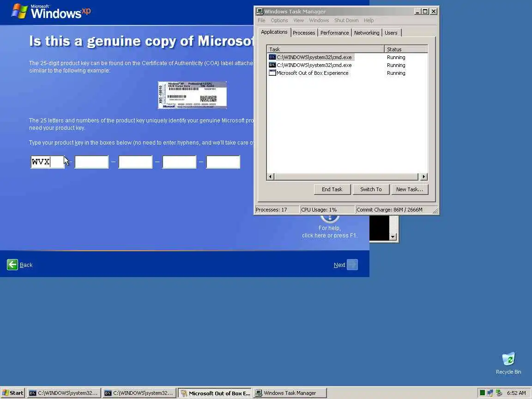
Task: Maximize the Task Manager window
Action: [425, 11]
